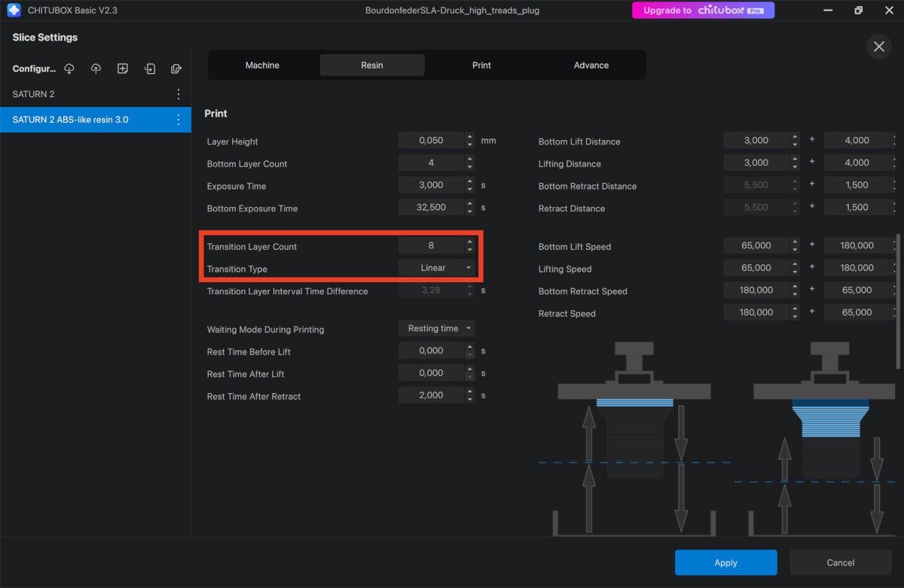Increase Rest Time After Lift stepper
This screenshot has width=904, height=588.
tap(470, 369)
